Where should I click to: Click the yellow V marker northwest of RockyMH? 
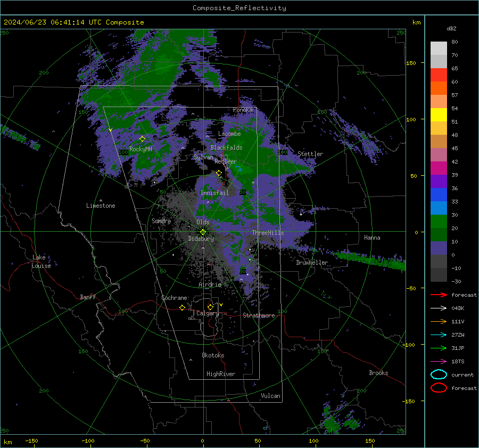(110, 131)
